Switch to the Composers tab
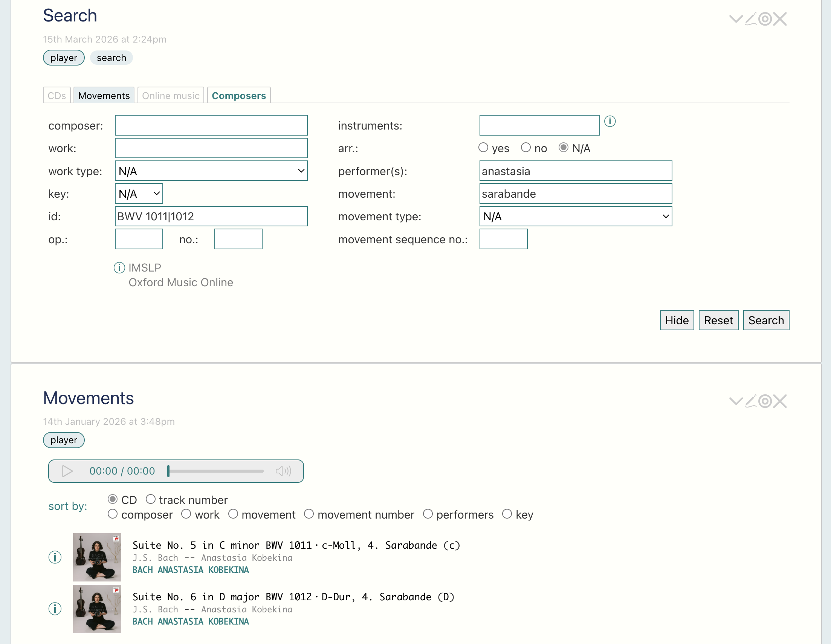Image resolution: width=831 pixels, height=644 pixels. pos(238,96)
